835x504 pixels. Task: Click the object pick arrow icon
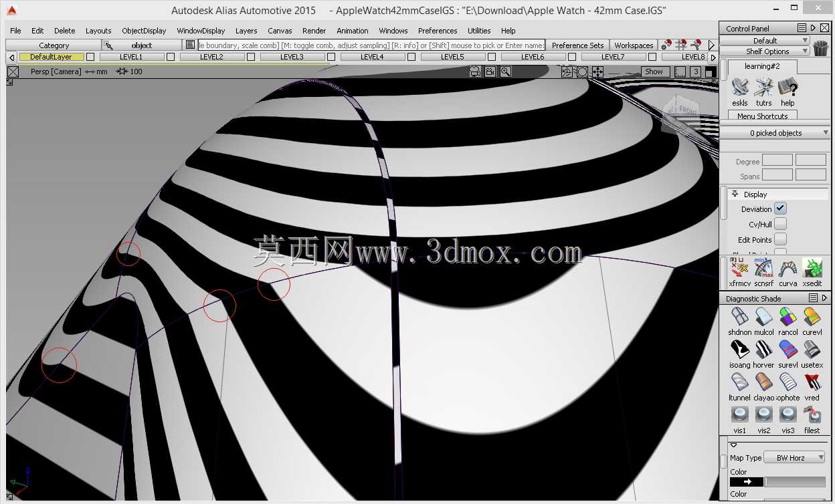[x=108, y=45]
